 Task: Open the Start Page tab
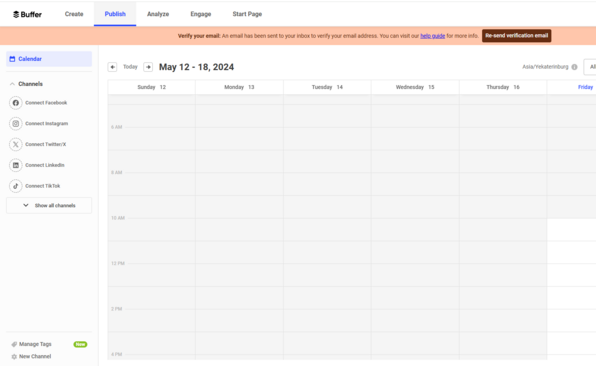click(x=247, y=14)
